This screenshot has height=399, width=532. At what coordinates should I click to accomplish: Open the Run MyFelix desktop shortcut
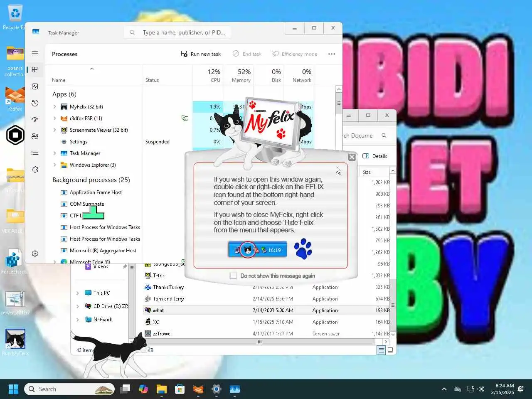[x=15, y=342]
